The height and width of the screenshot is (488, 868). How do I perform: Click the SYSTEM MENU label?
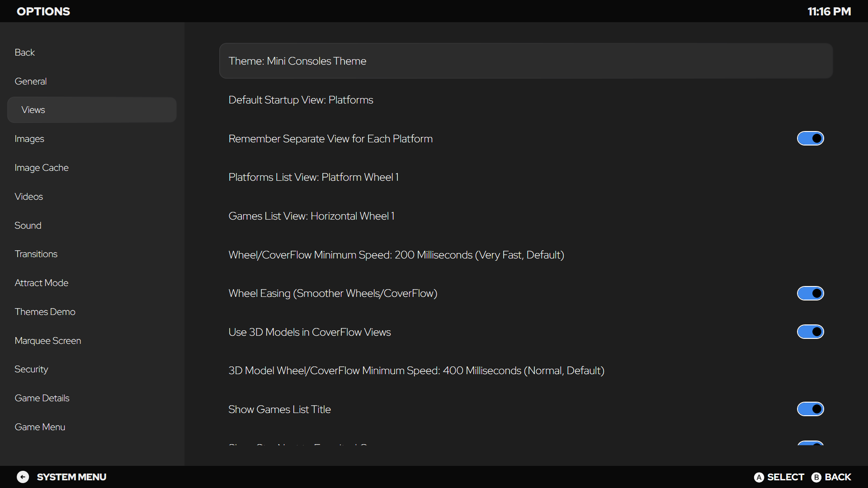(x=71, y=477)
